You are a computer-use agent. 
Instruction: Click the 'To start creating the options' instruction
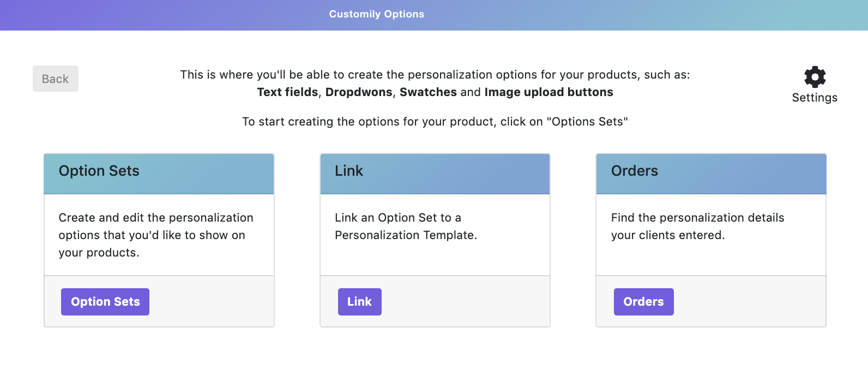(x=435, y=122)
